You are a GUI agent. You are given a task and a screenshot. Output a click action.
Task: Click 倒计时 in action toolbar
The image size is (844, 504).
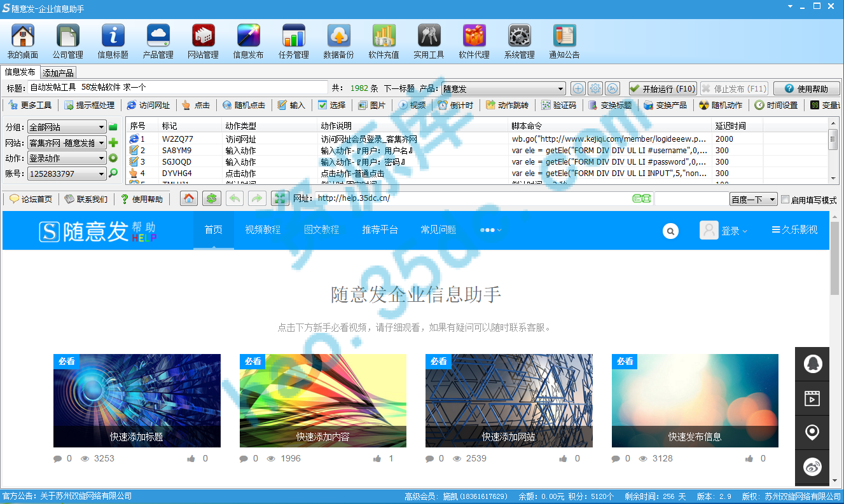[455, 105]
